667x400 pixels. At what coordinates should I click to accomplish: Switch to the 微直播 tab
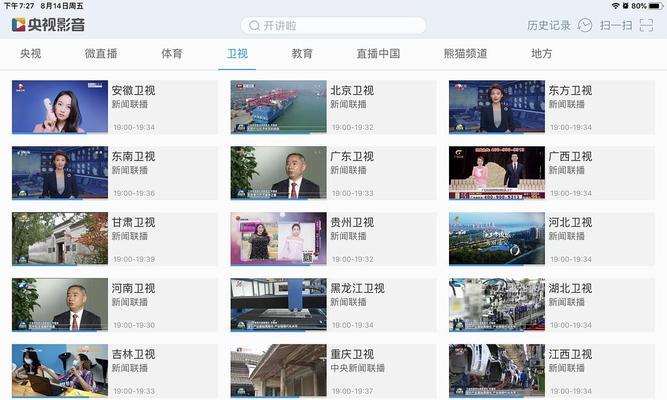pos(101,54)
